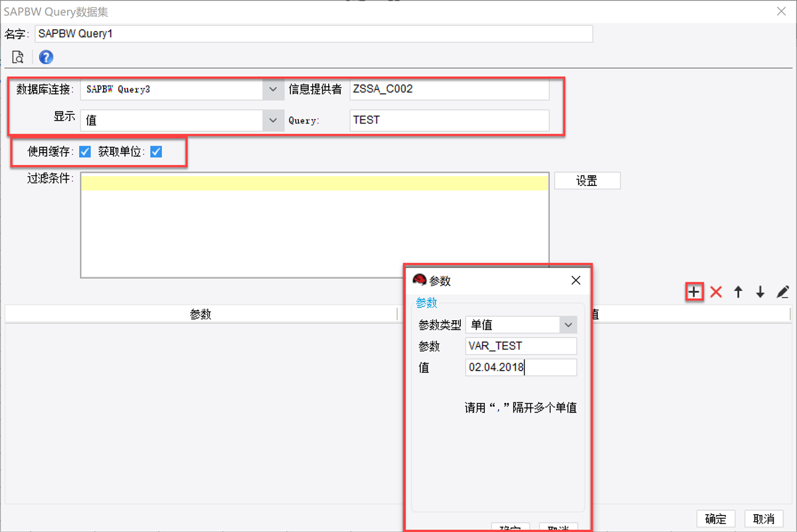The width and height of the screenshot is (797, 532).
Task: Move parameter down with down arrow
Action: pyautogui.click(x=760, y=292)
